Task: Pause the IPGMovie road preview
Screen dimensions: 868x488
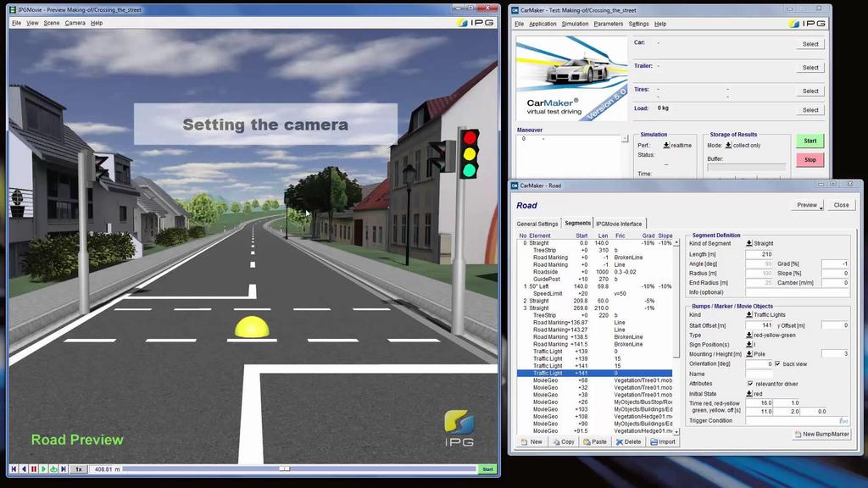Action: pos(34,469)
